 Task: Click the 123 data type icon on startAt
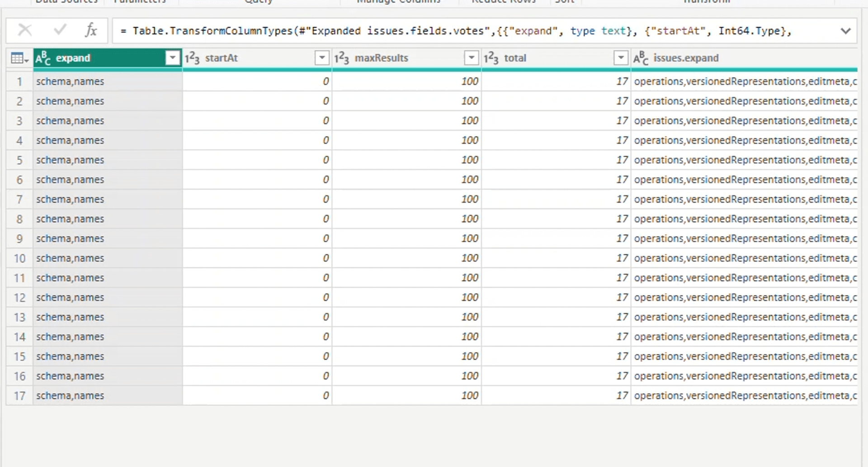coord(193,58)
